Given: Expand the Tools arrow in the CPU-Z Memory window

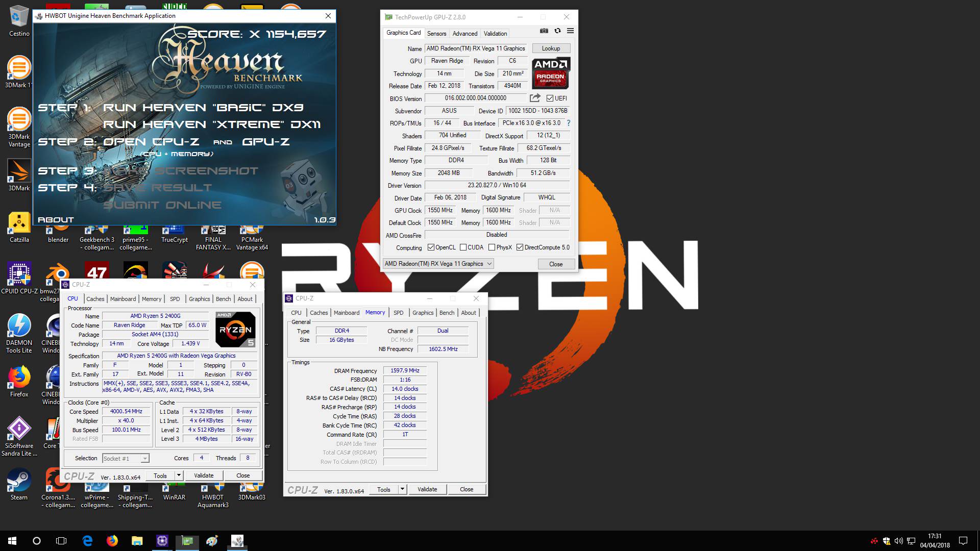Looking at the screenshot, I should click(x=402, y=489).
